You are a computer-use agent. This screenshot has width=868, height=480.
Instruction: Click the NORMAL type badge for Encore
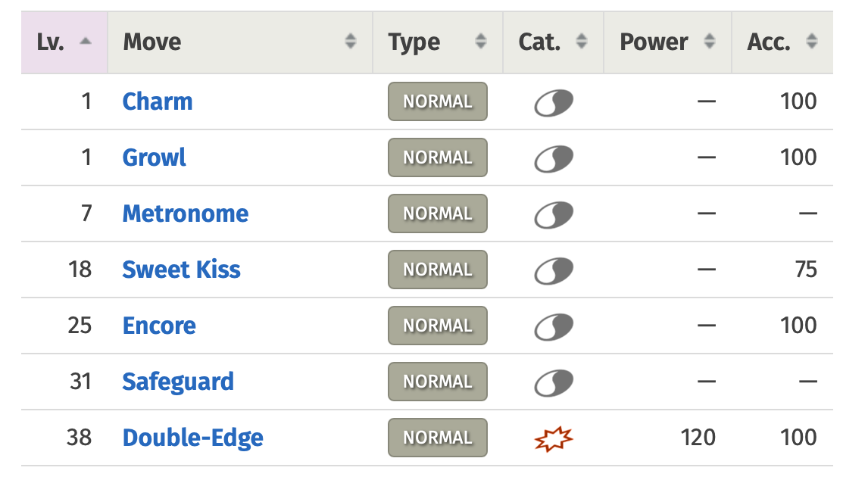pos(437,326)
